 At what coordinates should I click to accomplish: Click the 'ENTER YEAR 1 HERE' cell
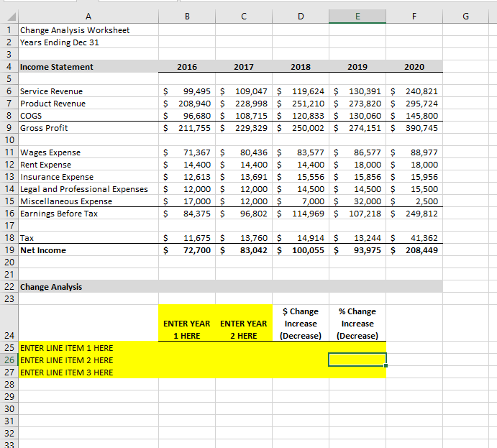click(x=187, y=323)
